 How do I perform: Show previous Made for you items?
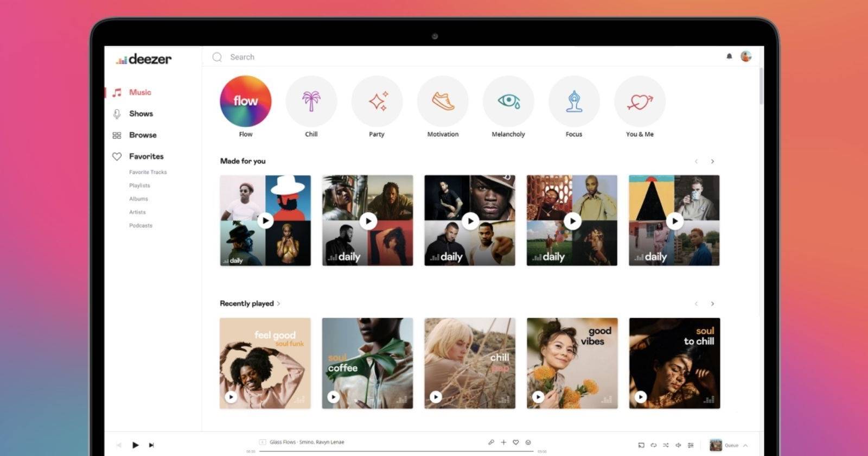click(x=697, y=161)
